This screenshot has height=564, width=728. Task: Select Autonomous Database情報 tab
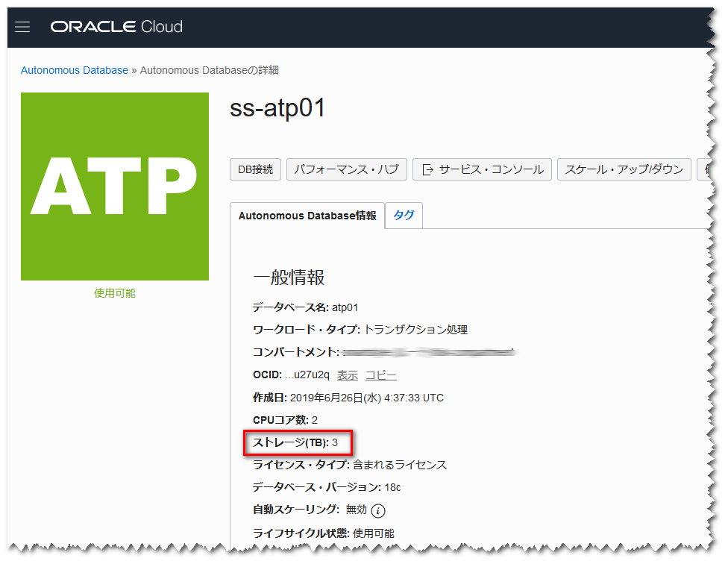(307, 216)
